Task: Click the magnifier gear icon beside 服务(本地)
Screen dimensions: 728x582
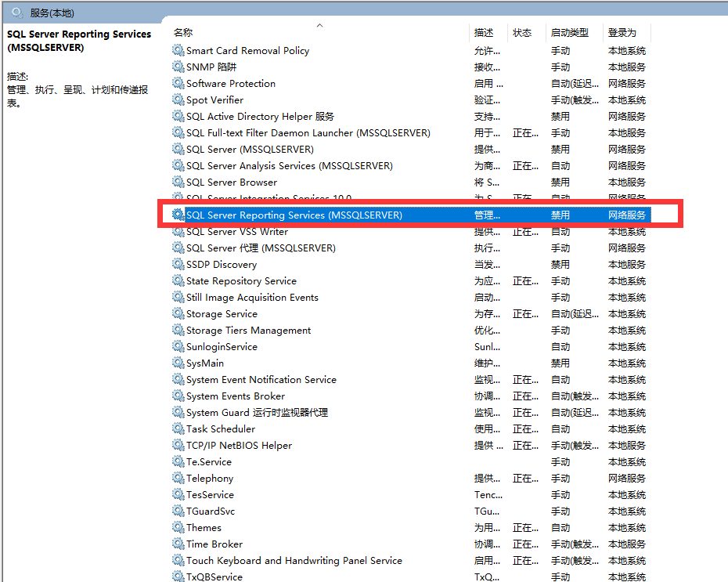Action: 17,13
